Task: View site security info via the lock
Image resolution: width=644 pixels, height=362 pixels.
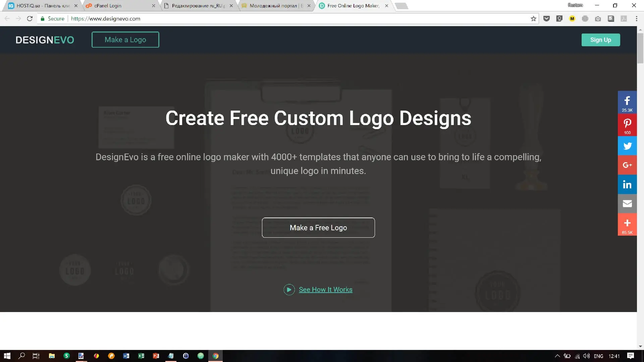Action: pos(43,19)
